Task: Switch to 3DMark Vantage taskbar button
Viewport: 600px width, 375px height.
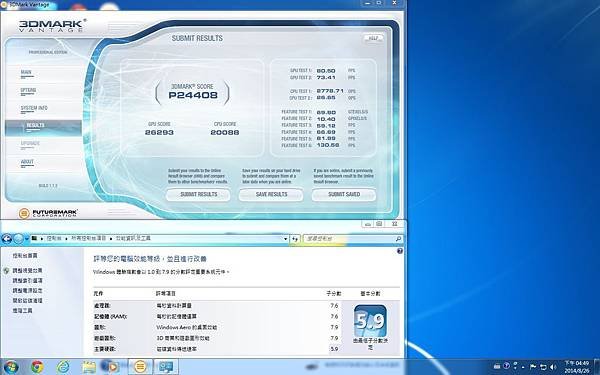Action: point(140,367)
